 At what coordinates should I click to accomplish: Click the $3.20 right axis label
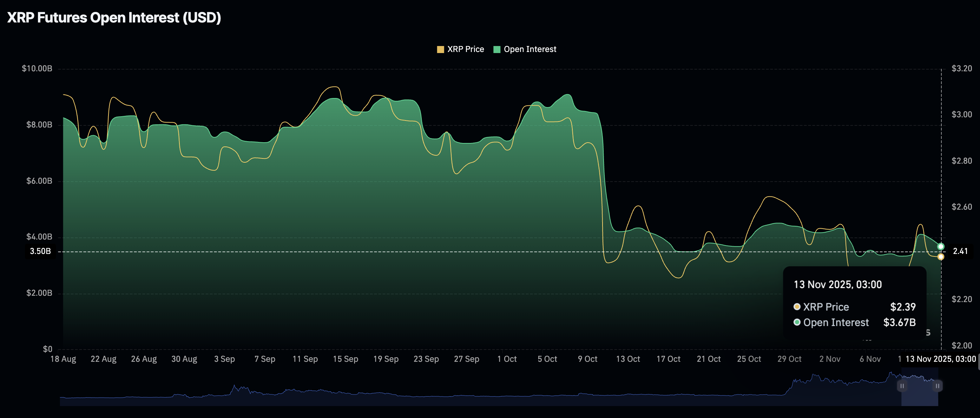click(x=961, y=68)
